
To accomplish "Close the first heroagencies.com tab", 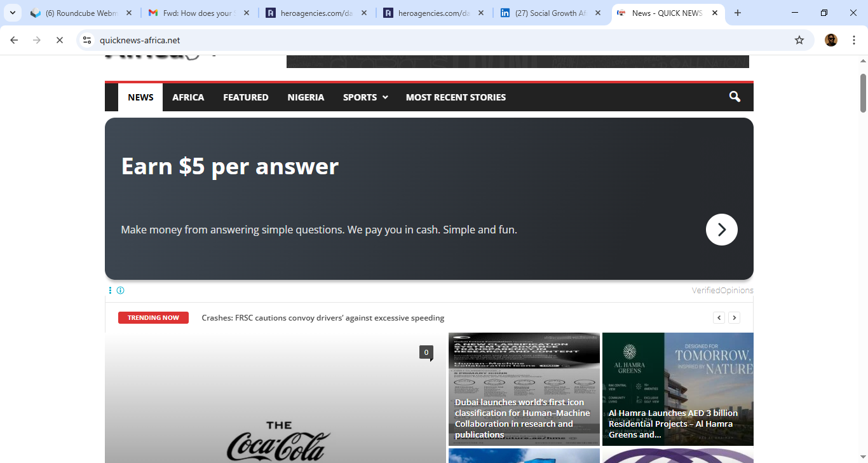I will click(363, 13).
